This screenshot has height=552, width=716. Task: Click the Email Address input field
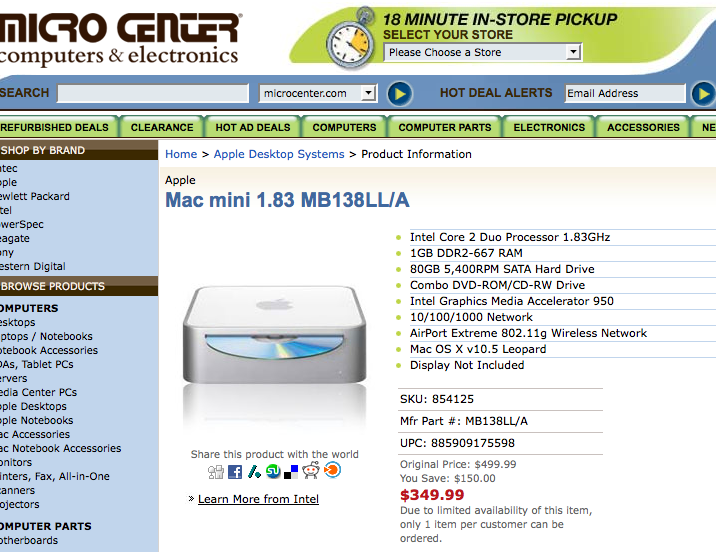625,93
